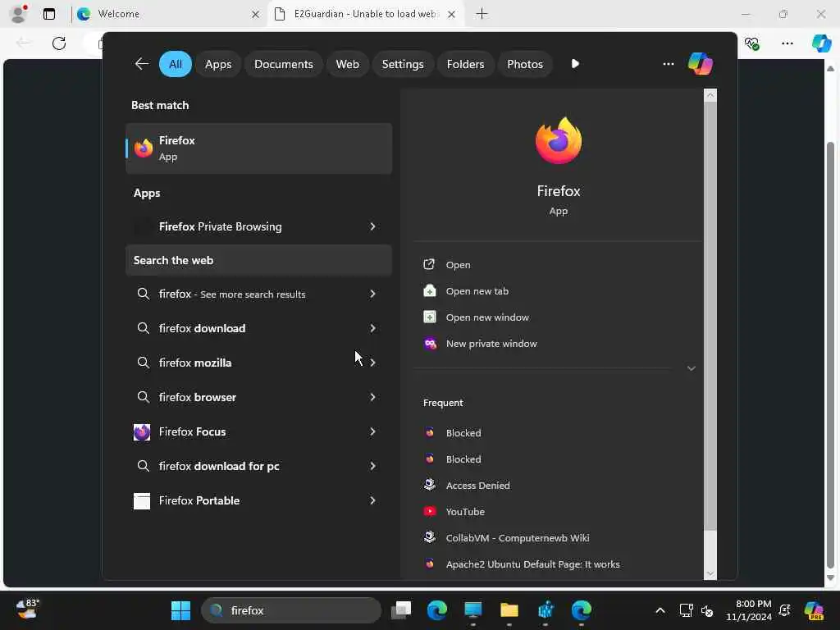Viewport: 840px width, 630px height.
Task: Expand the Firefox Portable result chevron
Action: tap(373, 500)
